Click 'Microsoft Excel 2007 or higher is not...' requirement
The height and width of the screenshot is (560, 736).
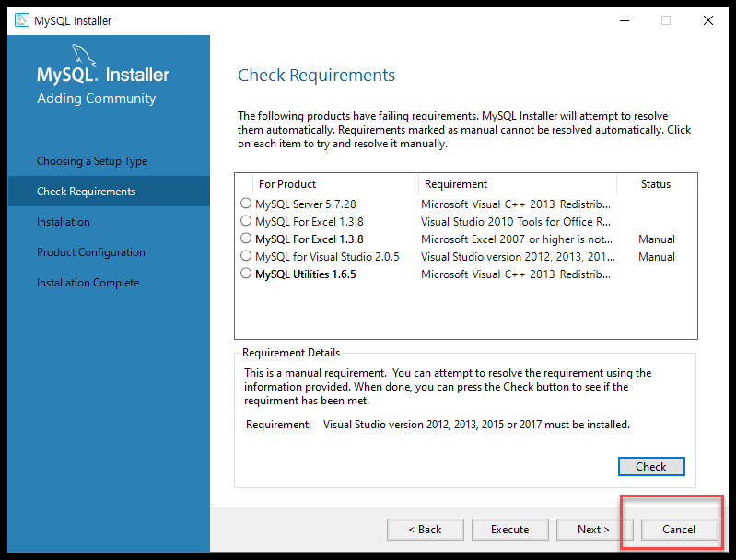(517, 239)
